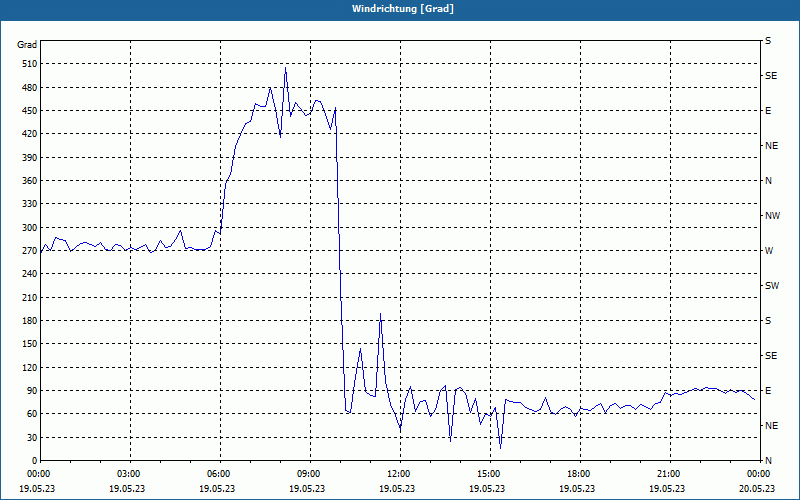Select the 20.05.23 date label
This screenshot has width=800, height=500.
(x=757, y=488)
